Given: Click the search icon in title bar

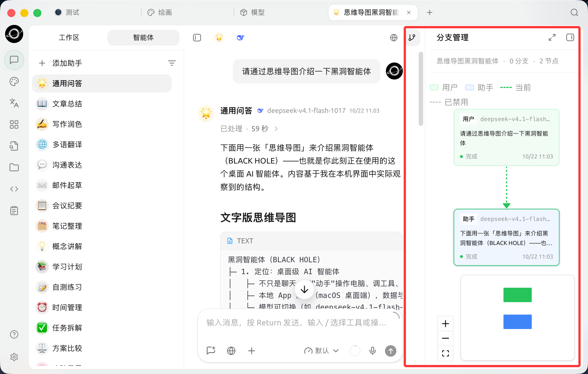Looking at the screenshot, I should coord(574,12).
